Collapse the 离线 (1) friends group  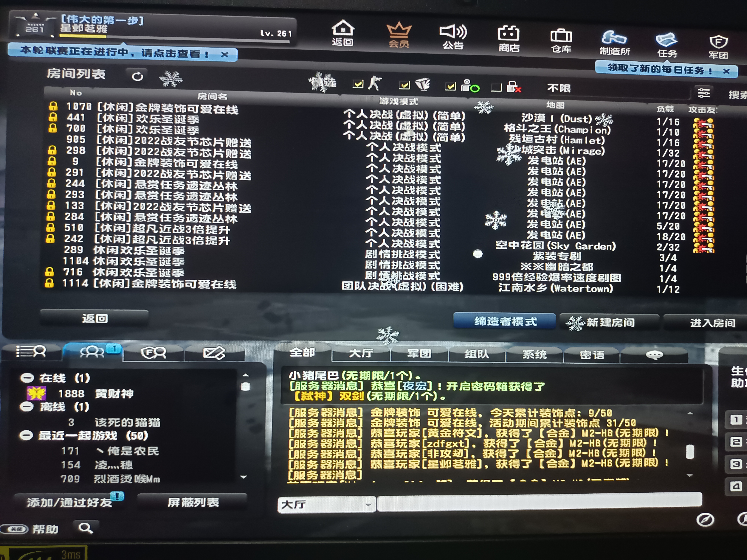pos(26,406)
